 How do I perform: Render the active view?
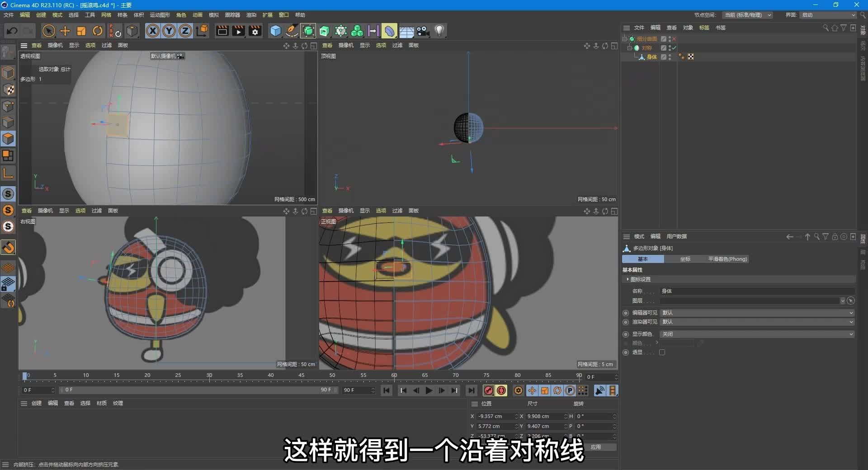tap(222, 31)
